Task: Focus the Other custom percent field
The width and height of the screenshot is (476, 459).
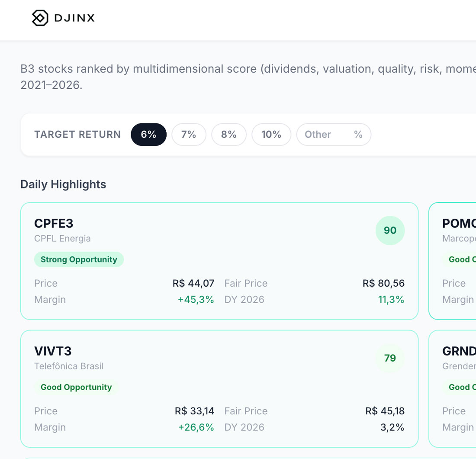Action: tap(334, 134)
